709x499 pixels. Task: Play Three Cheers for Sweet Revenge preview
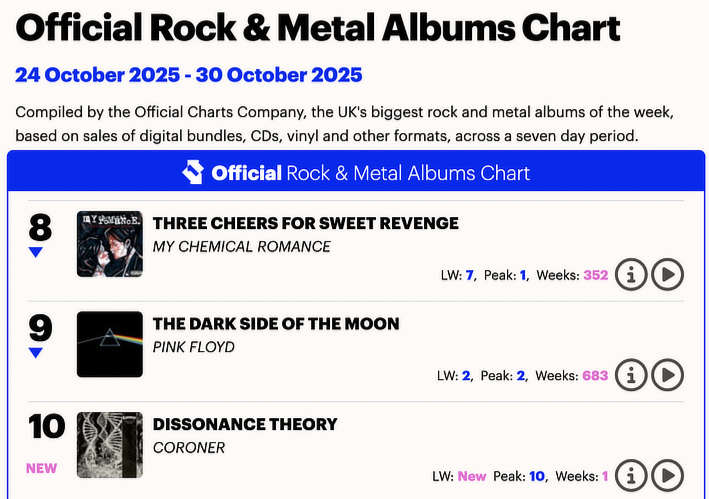coord(668,274)
